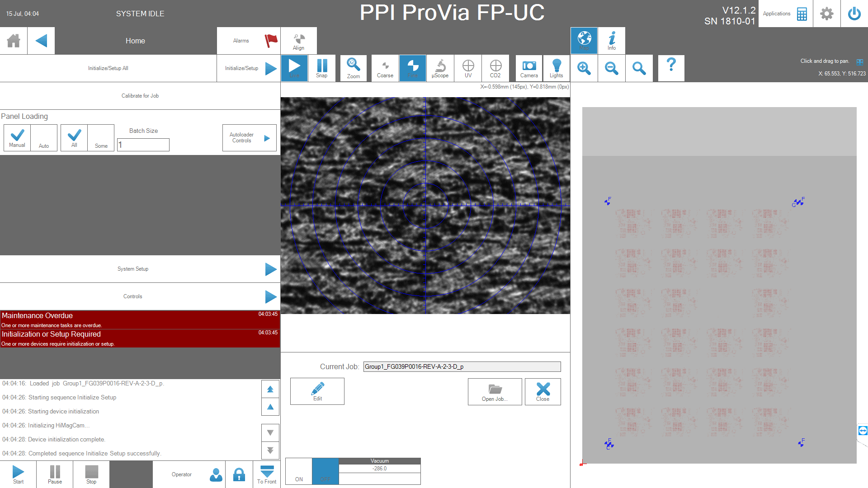The height and width of the screenshot is (488, 868).
Task: Open the Zoom x2 magnifier tool
Action: (x=353, y=68)
